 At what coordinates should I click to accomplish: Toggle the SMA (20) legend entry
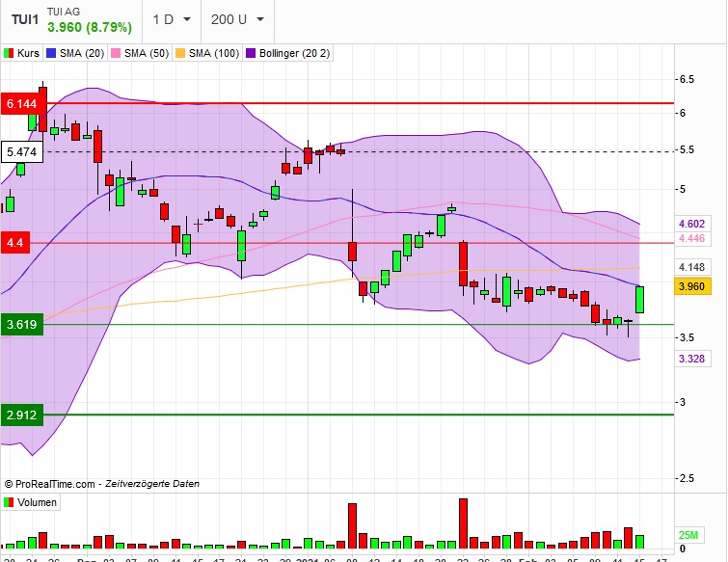pyautogui.click(x=75, y=53)
